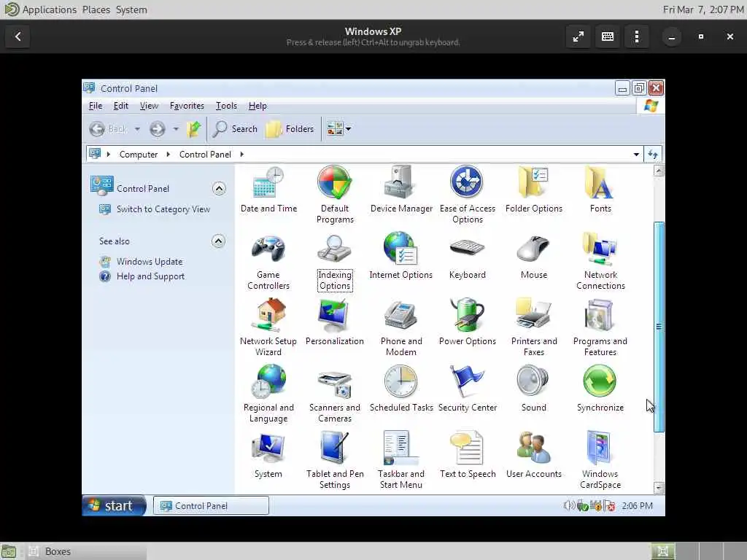747x560 pixels.
Task: Click the scrollbar down arrow
Action: [x=659, y=488]
